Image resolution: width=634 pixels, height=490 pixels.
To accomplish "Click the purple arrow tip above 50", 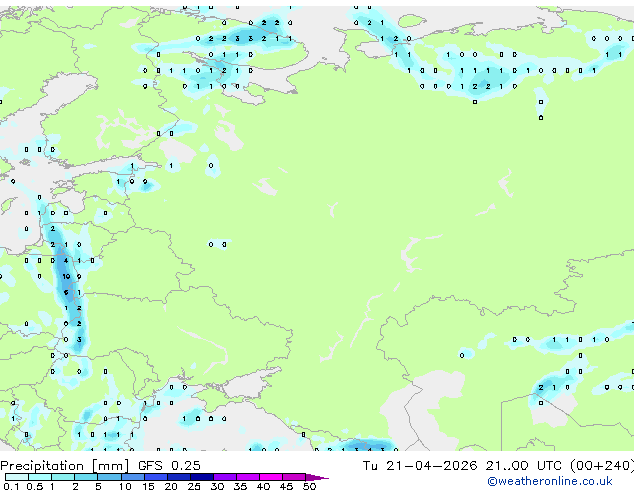I will (x=317, y=477).
